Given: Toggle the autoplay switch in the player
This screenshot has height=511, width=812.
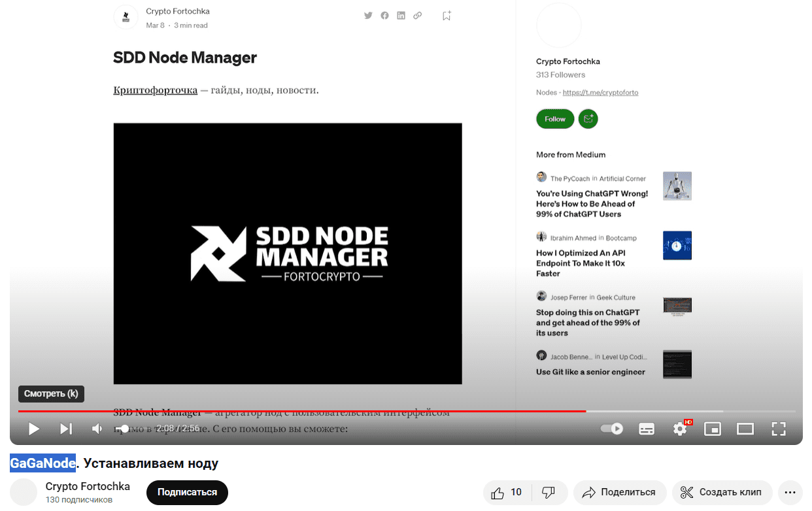Looking at the screenshot, I should (612, 429).
